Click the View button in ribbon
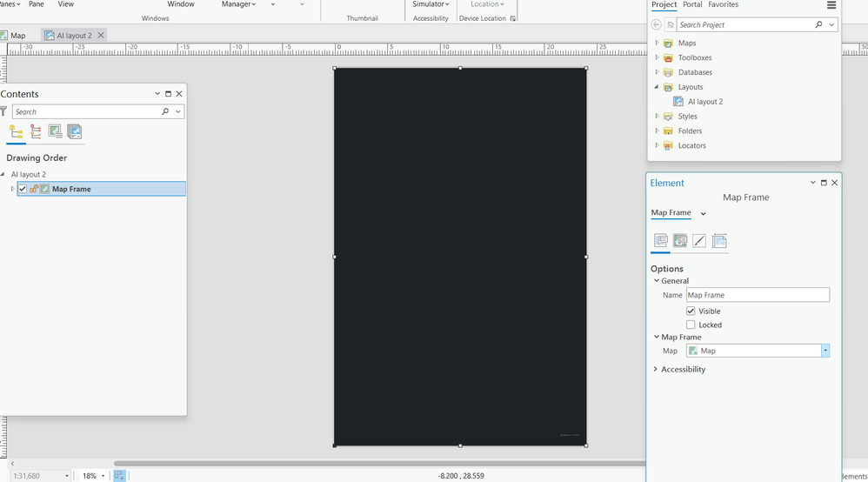Screen dimensions: 868x482 [x=66, y=3]
